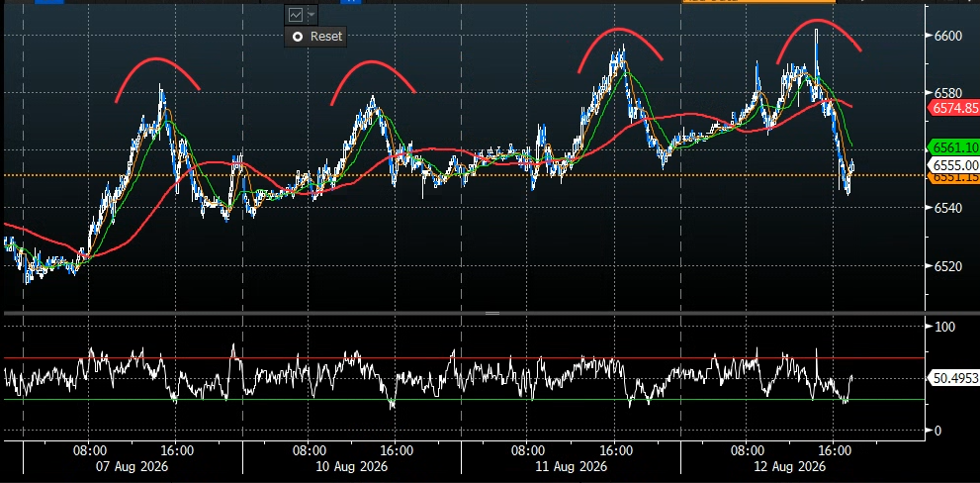Click the 16:00 label above 10 Aug 2026
The width and height of the screenshot is (980, 483).
point(397,449)
